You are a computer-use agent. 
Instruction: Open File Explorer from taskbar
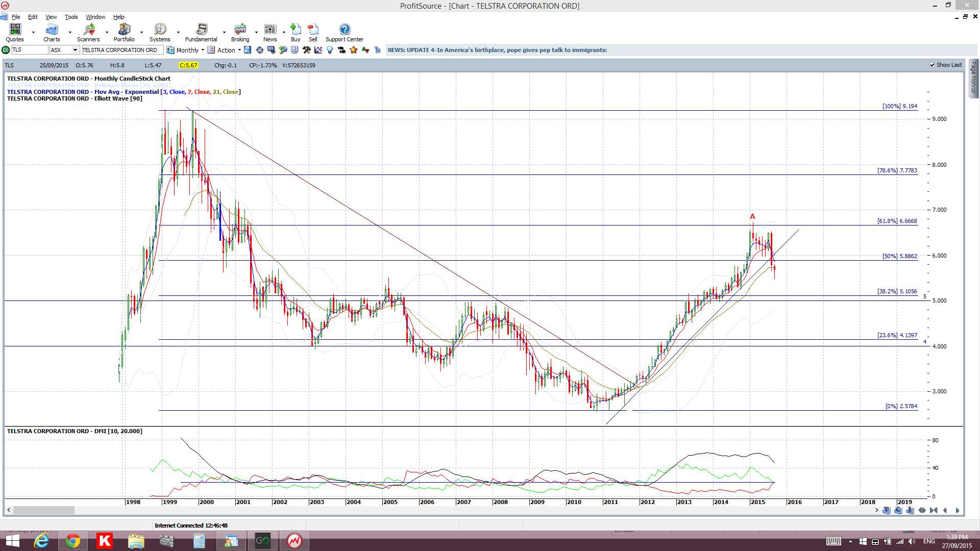tap(136, 541)
